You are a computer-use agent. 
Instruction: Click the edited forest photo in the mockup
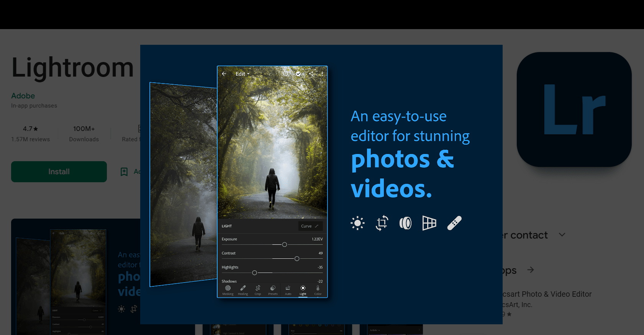[x=272, y=142]
